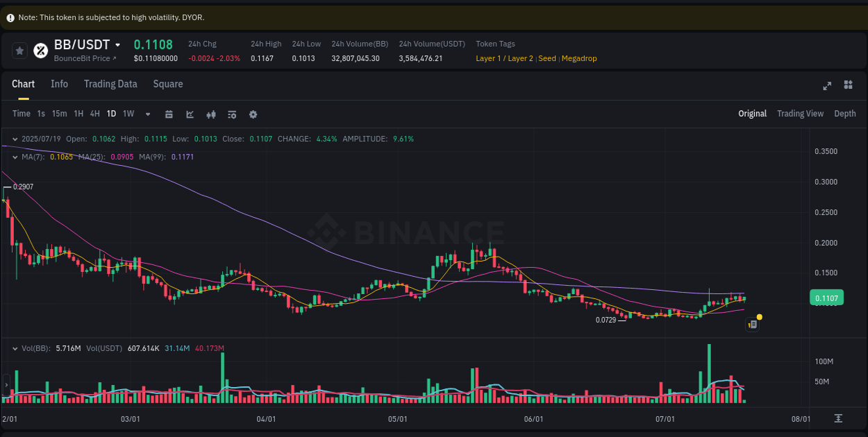Expand chart to fullscreen mode
Image resolution: width=868 pixels, height=437 pixels.
[x=827, y=86]
